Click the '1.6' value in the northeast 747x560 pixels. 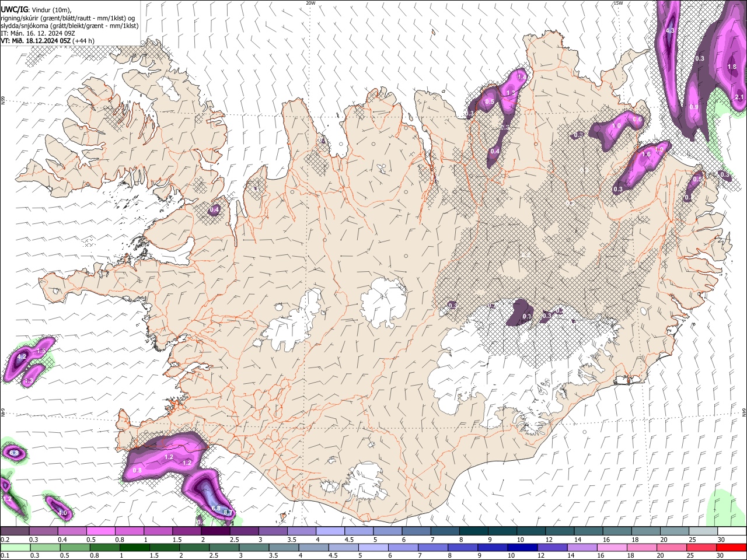(646, 155)
